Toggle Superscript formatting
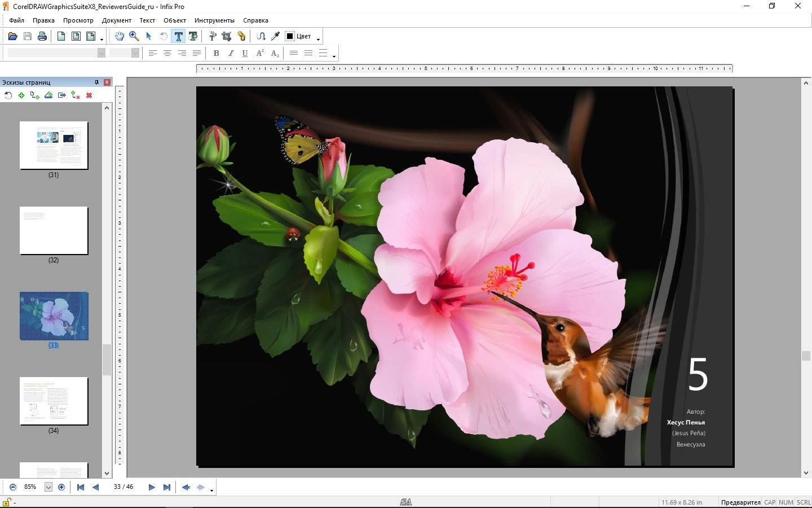812x508 pixels. pos(260,53)
